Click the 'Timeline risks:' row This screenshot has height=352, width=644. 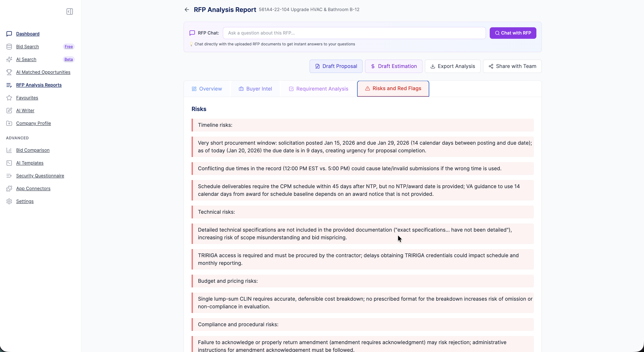click(363, 125)
